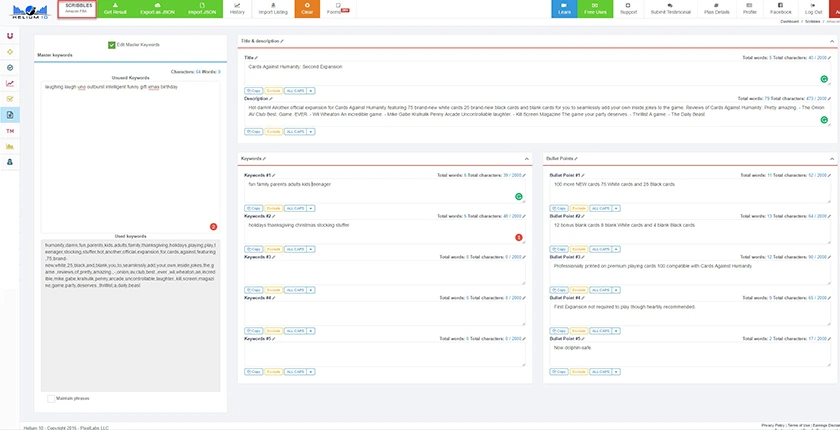Toggle Maintain phrases checkbox
The image size is (840, 430).
tap(51, 398)
